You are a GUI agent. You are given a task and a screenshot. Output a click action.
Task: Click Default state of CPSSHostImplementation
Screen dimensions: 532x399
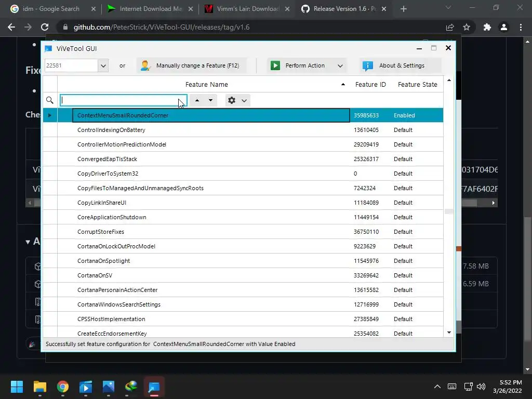point(403,320)
